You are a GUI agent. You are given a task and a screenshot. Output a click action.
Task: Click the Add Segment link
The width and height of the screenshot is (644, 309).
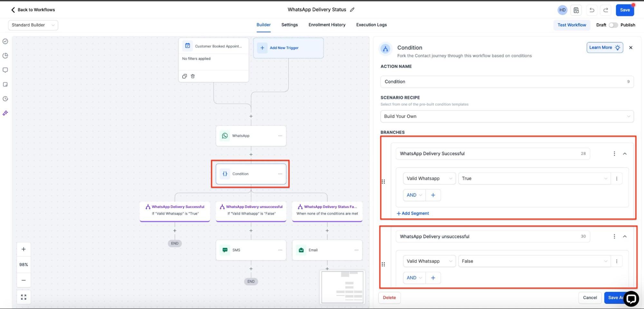413,213
